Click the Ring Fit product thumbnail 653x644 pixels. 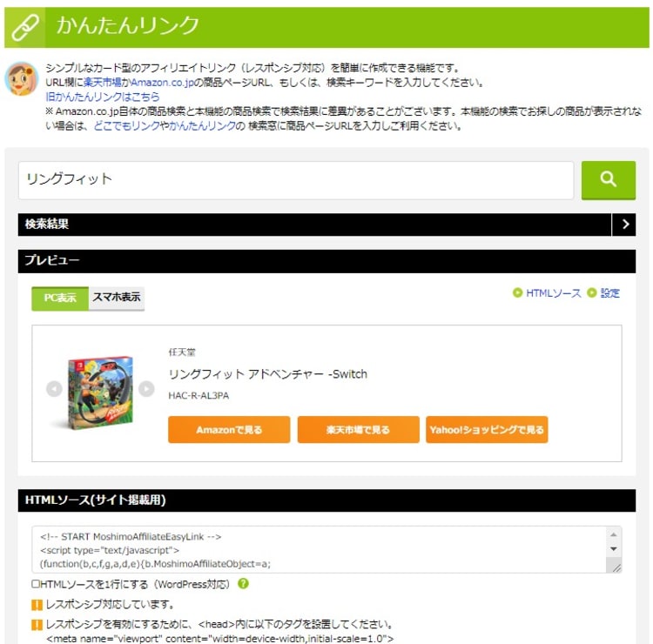pos(100,392)
